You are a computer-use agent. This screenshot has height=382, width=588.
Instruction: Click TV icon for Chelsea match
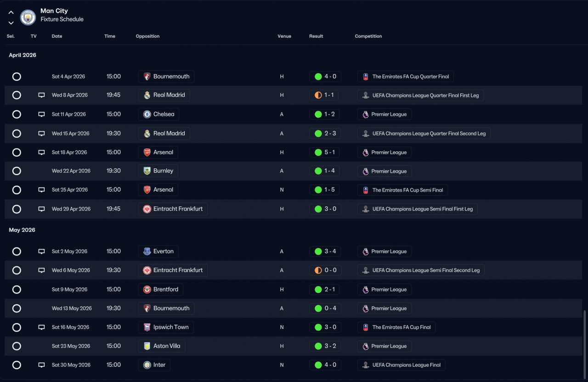[x=41, y=114]
